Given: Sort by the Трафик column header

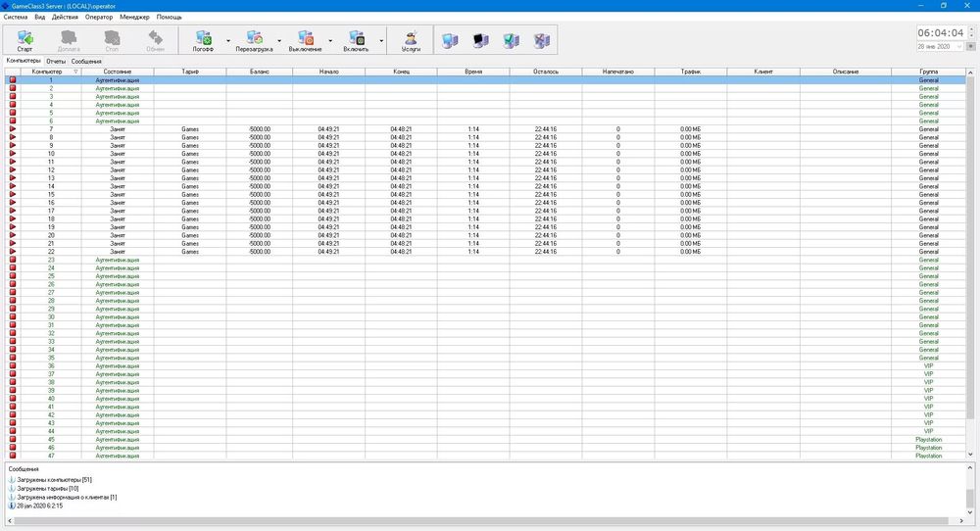Looking at the screenshot, I should tap(691, 72).
